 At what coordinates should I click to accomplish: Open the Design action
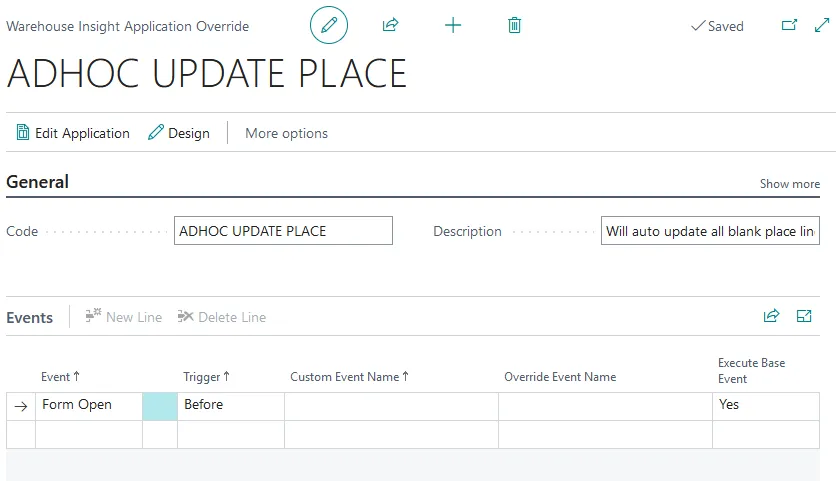tap(179, 133)
